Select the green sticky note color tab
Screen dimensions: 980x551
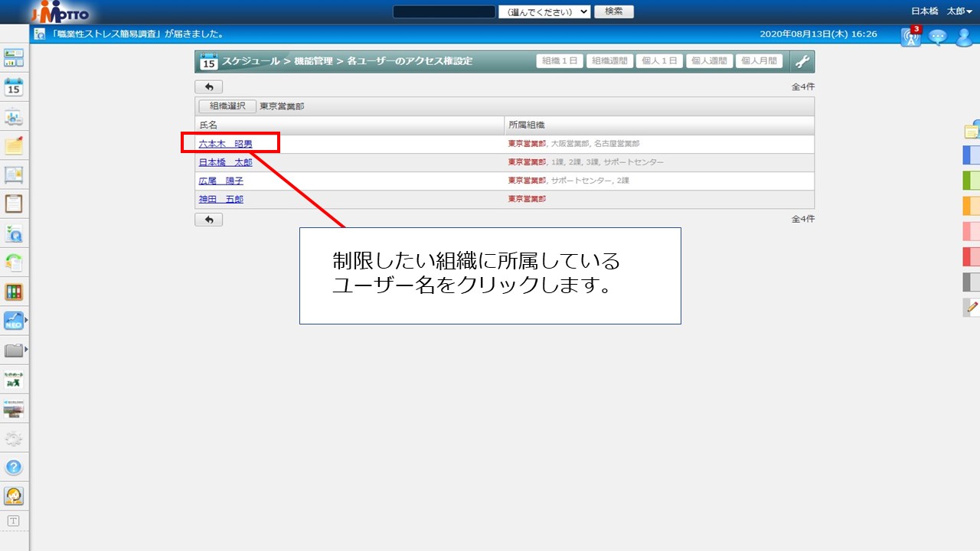click(x=971, y=181)
